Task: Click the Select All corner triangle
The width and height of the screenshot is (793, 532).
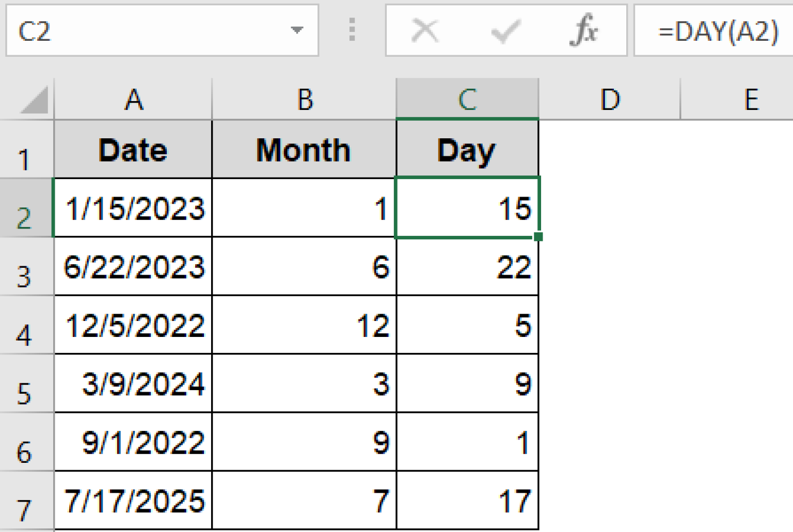Action: coord(35,100)
